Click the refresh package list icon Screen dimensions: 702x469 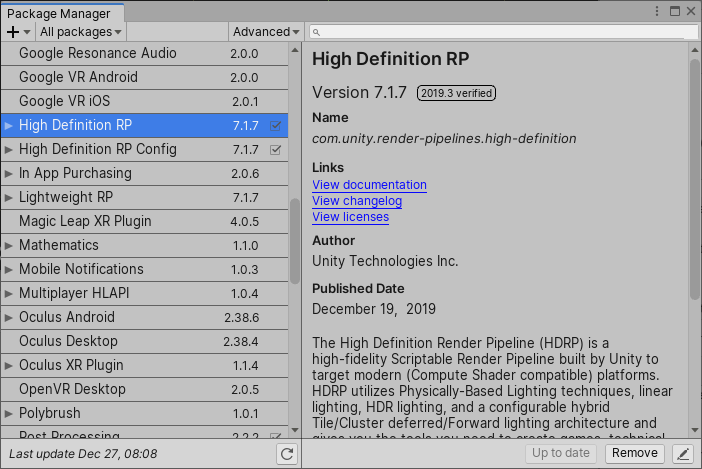click(x=288, y=454)
